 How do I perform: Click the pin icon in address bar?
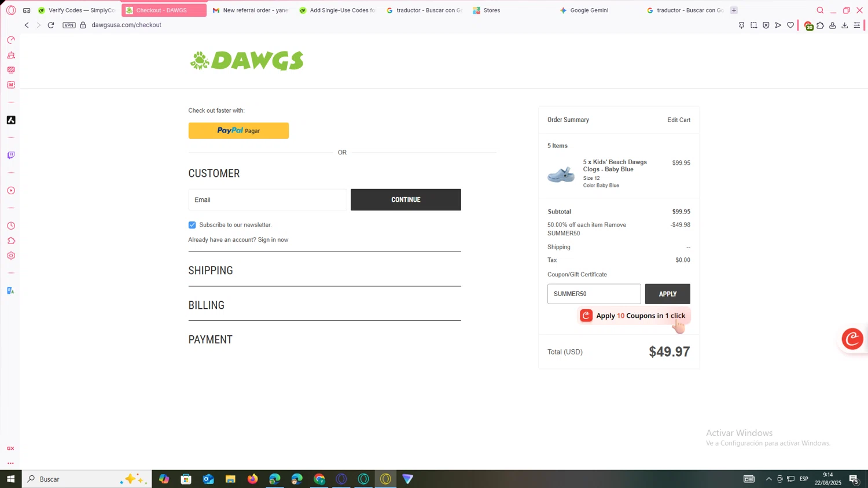pyautogui.click(x=741, y=25)
